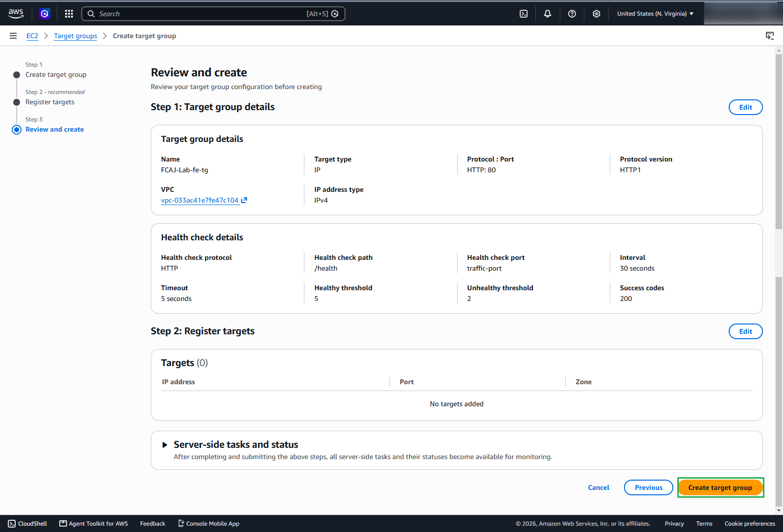Select Step 3 Review and create

[54, 130]
